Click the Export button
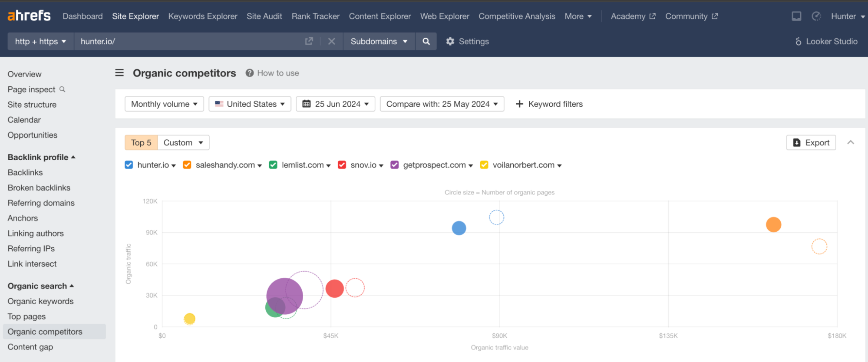The width and height of the screenshot is (868, 362). [811, 142]
